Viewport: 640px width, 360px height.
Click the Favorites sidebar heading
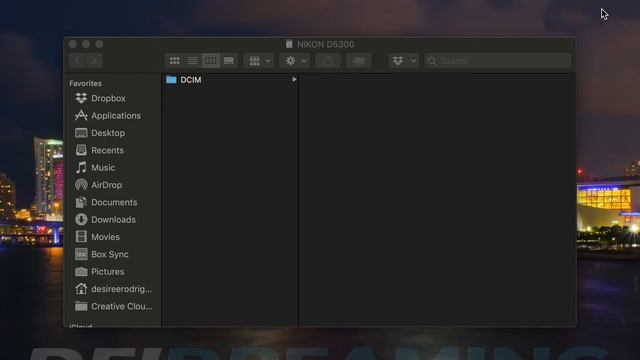[85, 83]
